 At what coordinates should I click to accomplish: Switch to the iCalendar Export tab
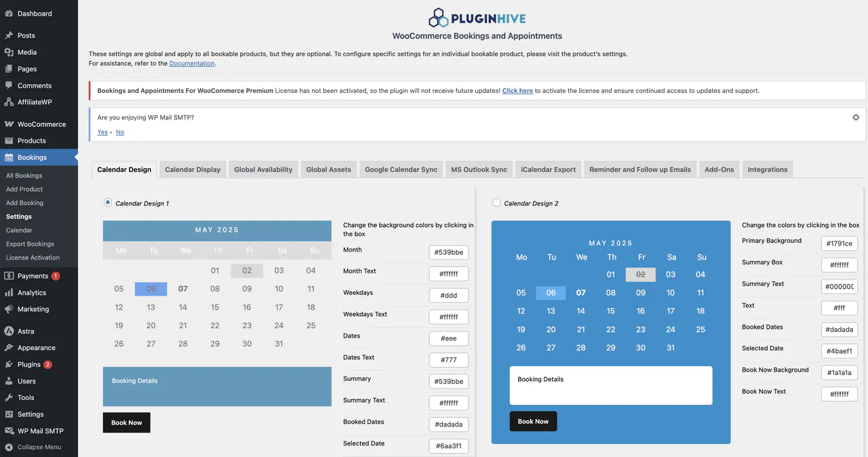548,170
